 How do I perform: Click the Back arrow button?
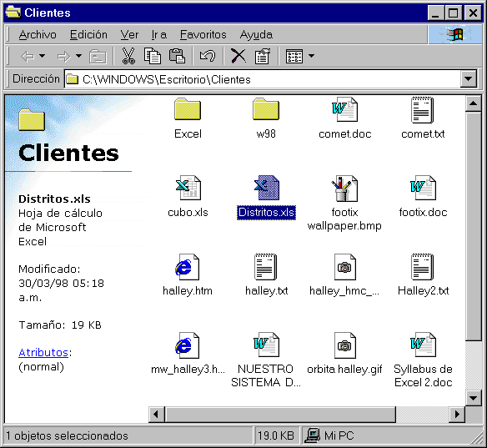[x=28, y=57]
